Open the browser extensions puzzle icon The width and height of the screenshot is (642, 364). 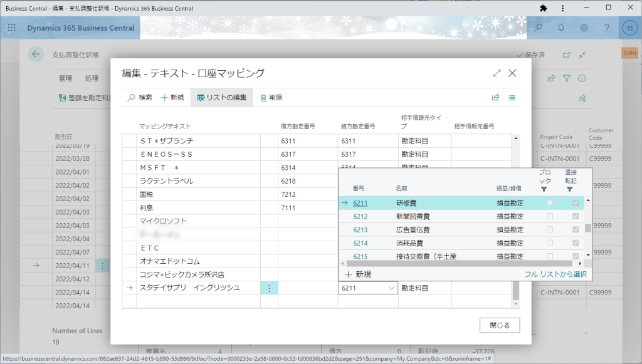(544, 8)
